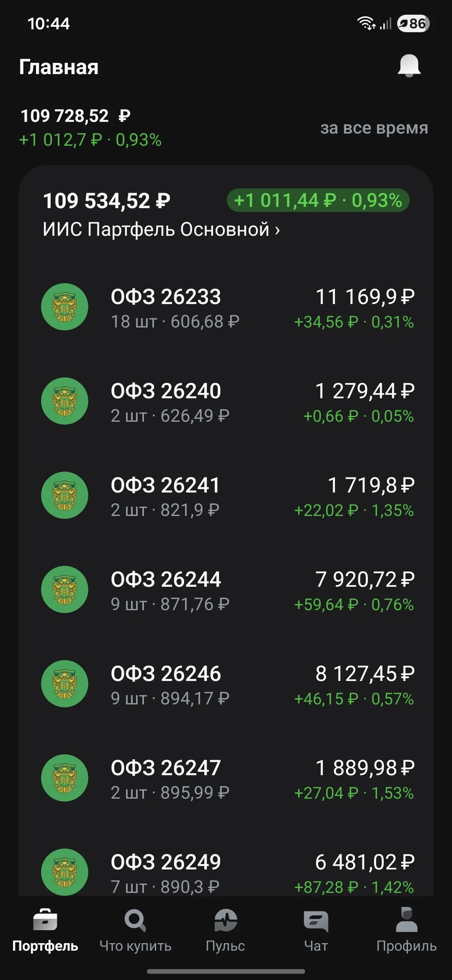Select the ОФЗ 26244 holding

(226, 590)
